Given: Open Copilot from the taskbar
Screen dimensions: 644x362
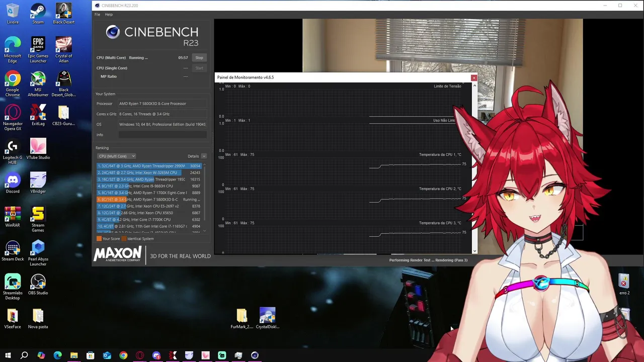Looking at the screenshot, I should tap(41, 355).
